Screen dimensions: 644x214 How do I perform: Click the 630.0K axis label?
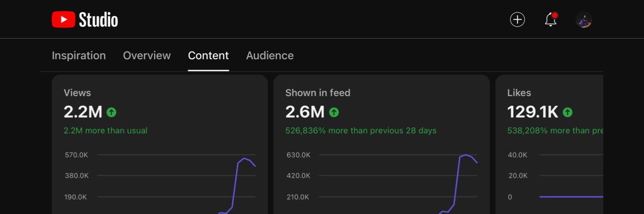pyautogui.click(x=298, y=155)
